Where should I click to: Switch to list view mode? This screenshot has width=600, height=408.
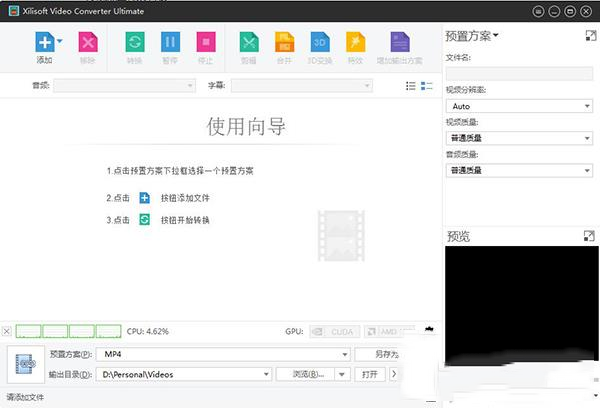[411, 86]
